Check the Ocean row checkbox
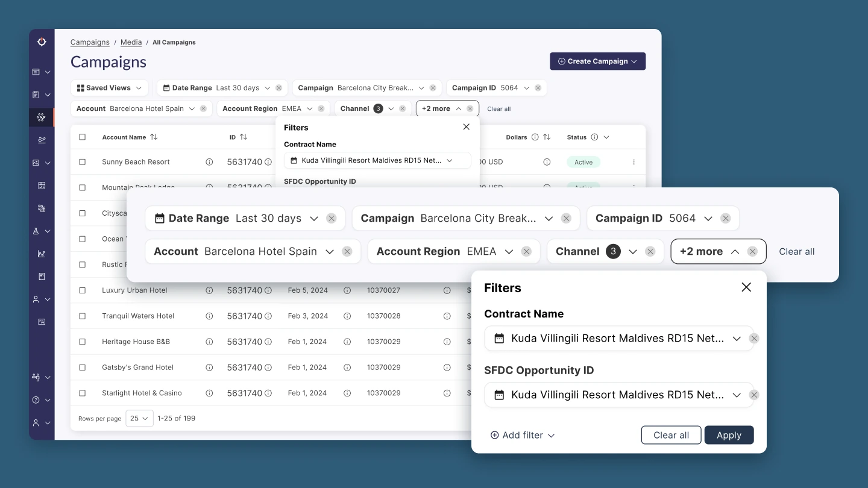868x488 pixels. click(x=83, y=239)
